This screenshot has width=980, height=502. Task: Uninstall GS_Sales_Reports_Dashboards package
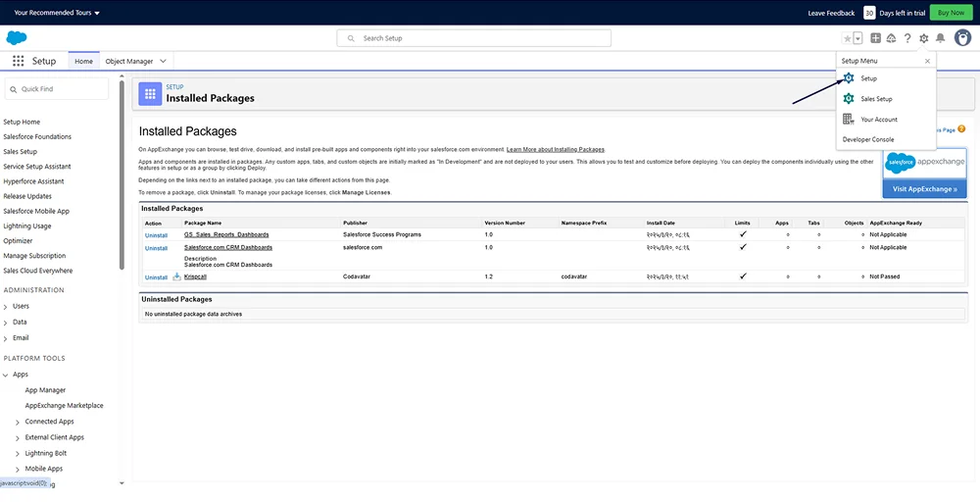click(156, 235)
